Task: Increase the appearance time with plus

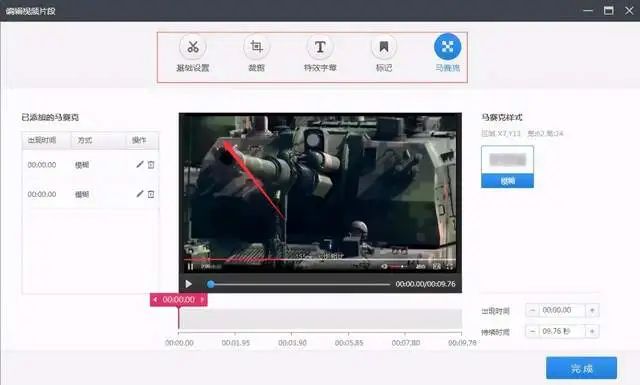Action: pyautogui.click(x=592, y=310)
